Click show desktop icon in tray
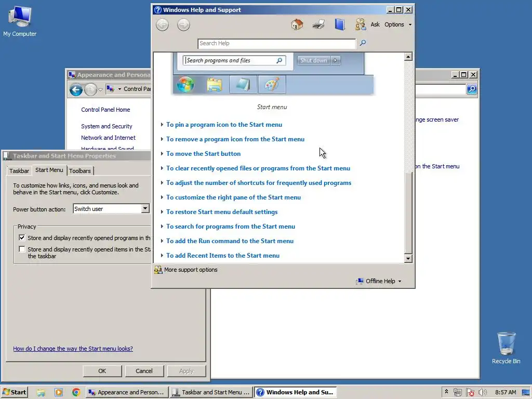Image resolution: width=532 pixels, height=399 pixels. [x=526, y=393]
